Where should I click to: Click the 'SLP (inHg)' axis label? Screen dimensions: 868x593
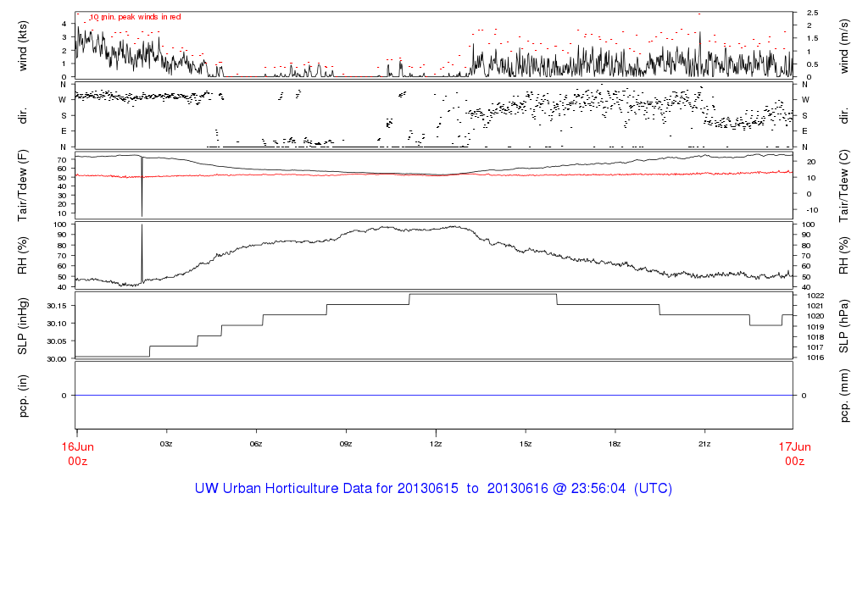click(23, 326)
